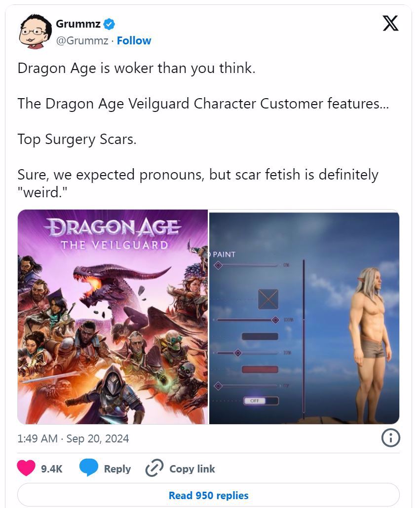The image size is (420, 508).
Task: Open the @Grummz handle link
Action: click(82, 40)
